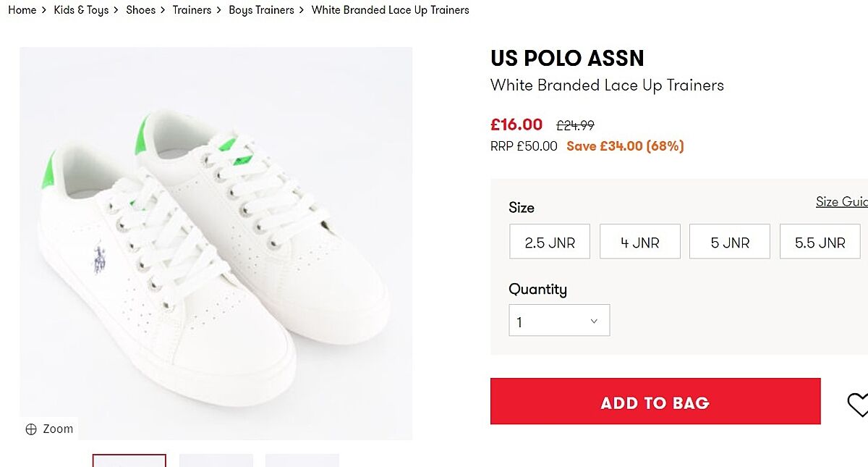Open the Shoes breadcrumb link

point(140,10)
